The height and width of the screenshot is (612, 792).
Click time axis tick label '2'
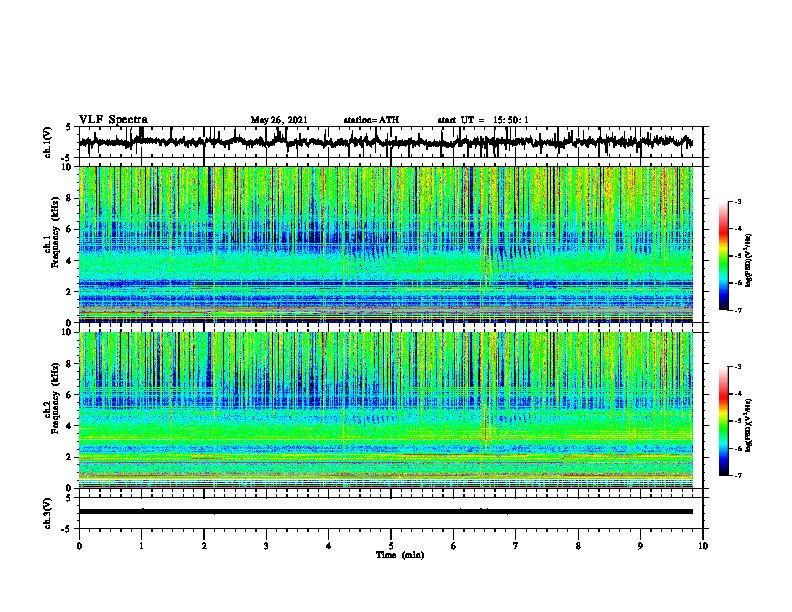204,546
